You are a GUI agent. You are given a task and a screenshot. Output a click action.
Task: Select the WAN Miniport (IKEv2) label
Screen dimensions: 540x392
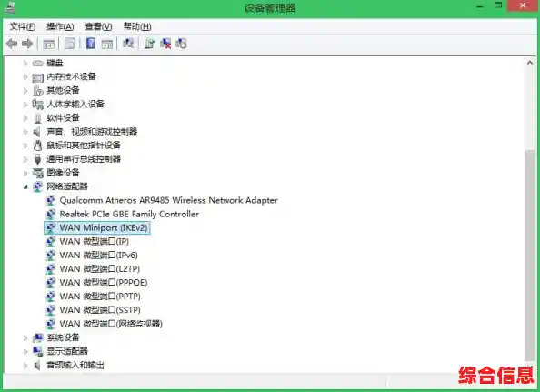[104, 227]
